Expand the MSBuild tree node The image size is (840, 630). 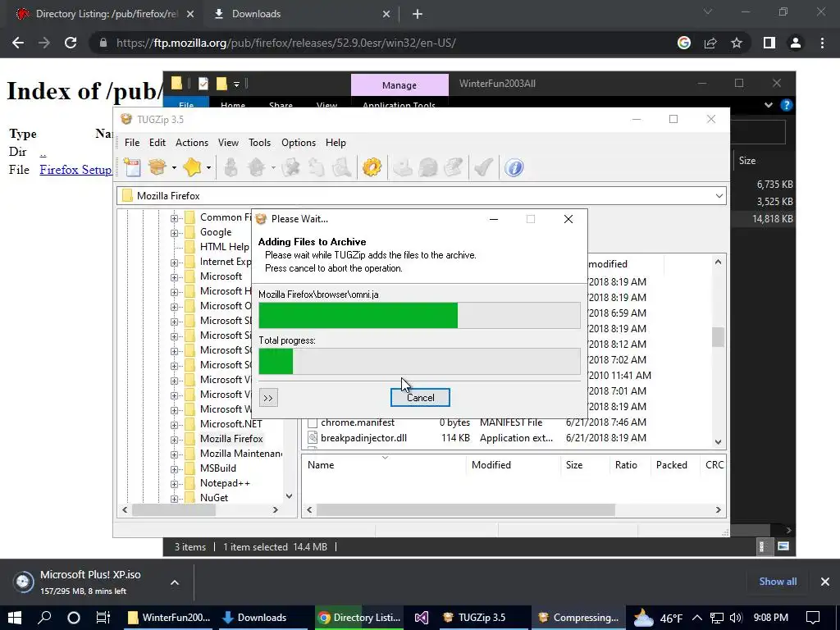pos(174,468)
